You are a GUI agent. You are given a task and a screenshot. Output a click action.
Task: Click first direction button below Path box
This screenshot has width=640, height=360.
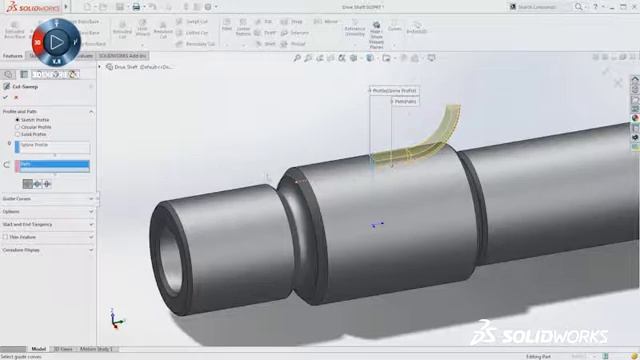pos(28,184)
